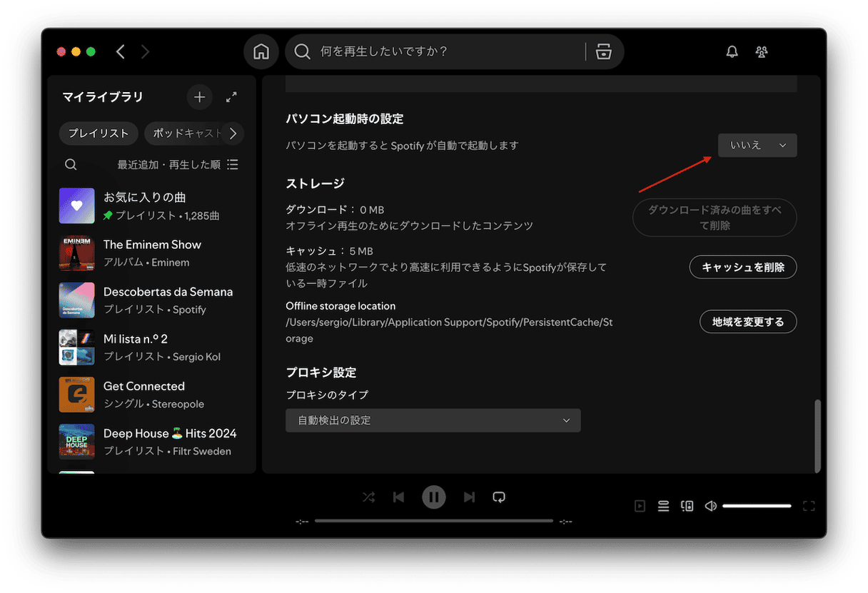868x593 pixels.
Task: Open the queue icon
Action: pos(663,506)
